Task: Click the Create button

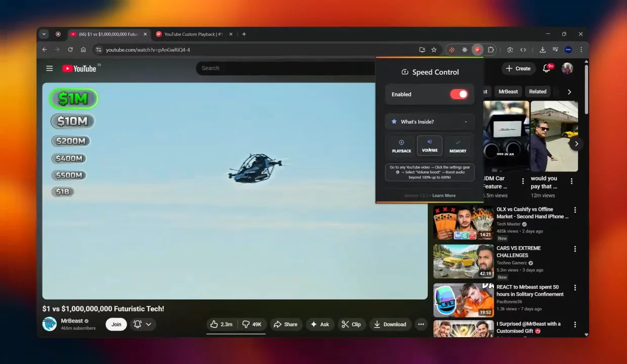Action: 518,68
